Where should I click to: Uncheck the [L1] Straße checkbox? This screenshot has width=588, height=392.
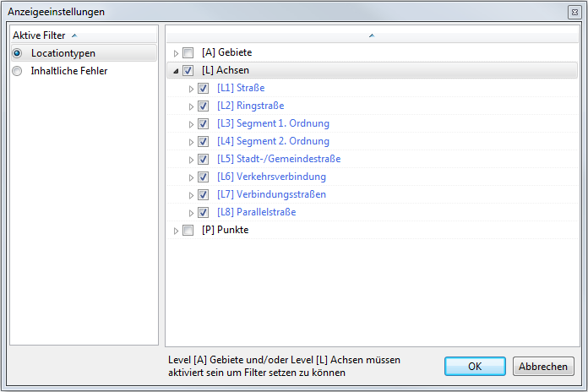203,89
